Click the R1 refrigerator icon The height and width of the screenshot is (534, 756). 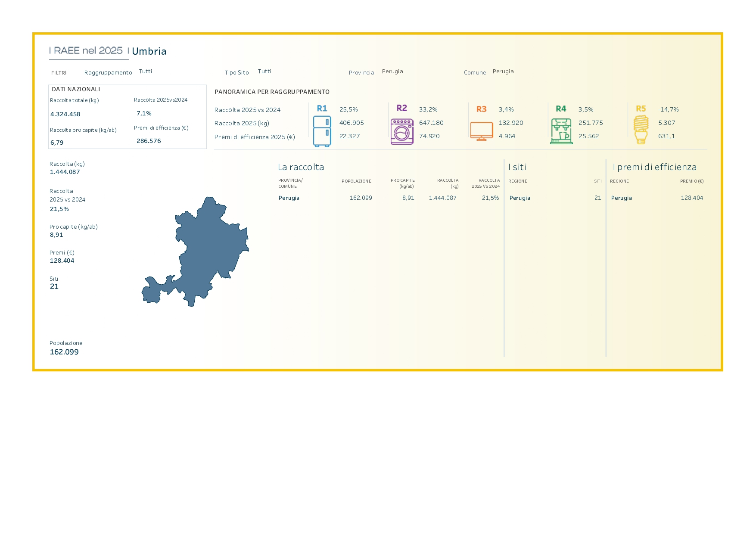click(322, 131)
